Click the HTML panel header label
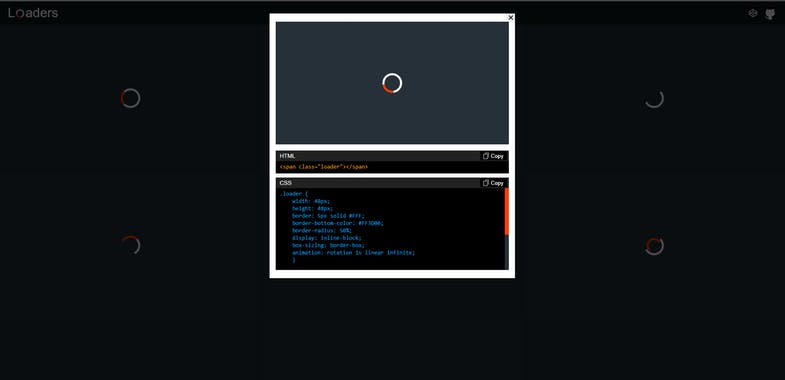785x380 pixels. click(x=287, y=156)
